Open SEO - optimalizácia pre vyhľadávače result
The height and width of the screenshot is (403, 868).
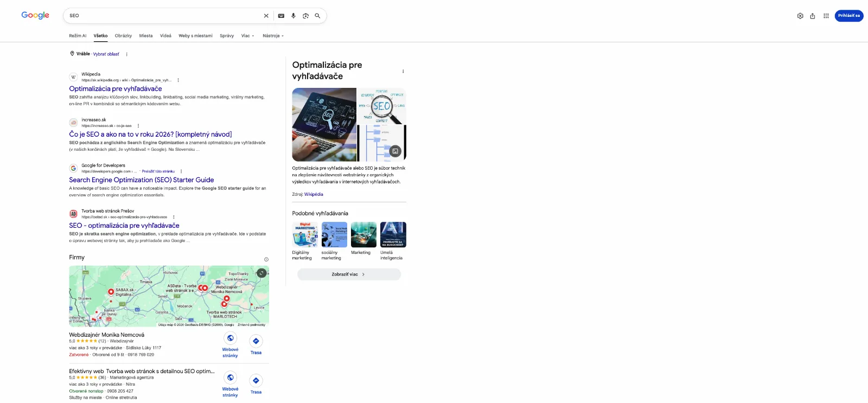click(124, 225)
